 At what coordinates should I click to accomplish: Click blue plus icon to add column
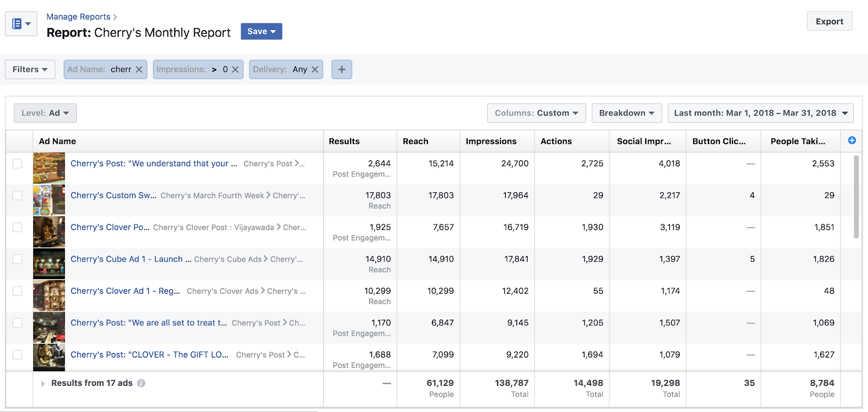click(852, 141)
